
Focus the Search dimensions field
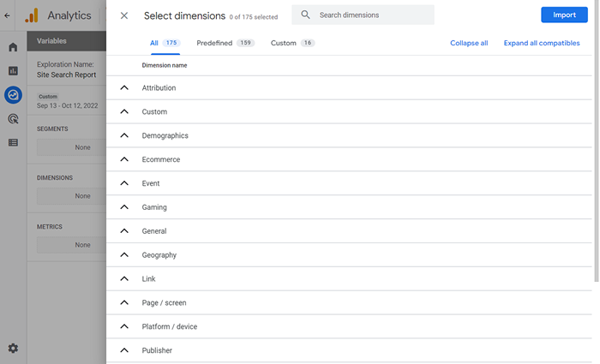363,15
